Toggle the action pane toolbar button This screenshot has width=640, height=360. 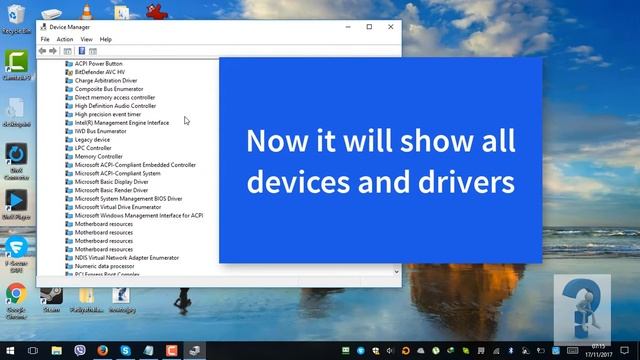click(x=93, y=51)
